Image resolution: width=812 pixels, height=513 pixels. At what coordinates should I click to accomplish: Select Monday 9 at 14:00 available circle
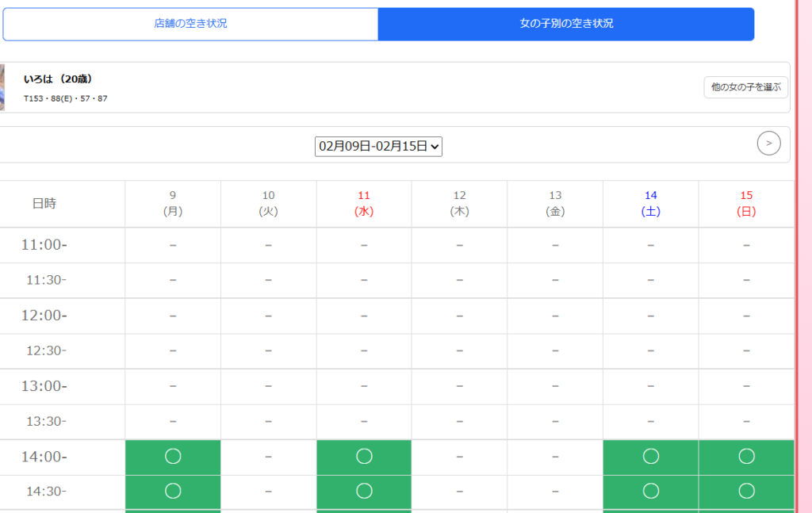(173, 456)
